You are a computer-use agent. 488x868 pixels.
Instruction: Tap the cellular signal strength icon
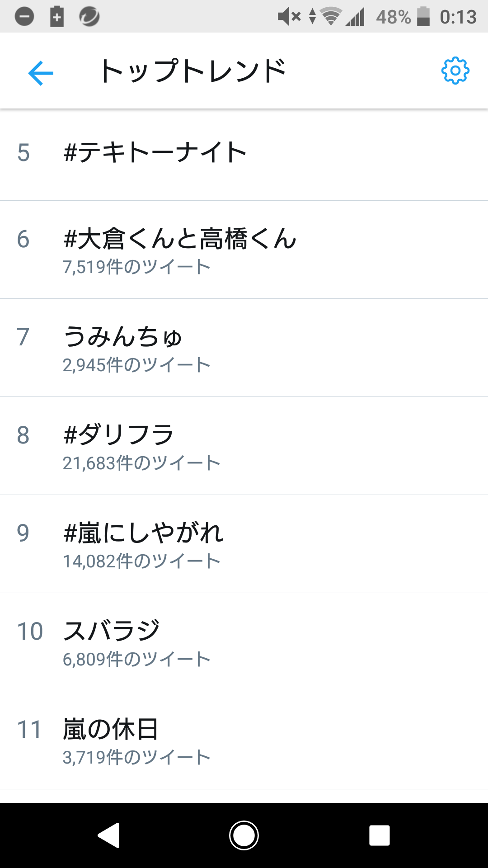356,17
